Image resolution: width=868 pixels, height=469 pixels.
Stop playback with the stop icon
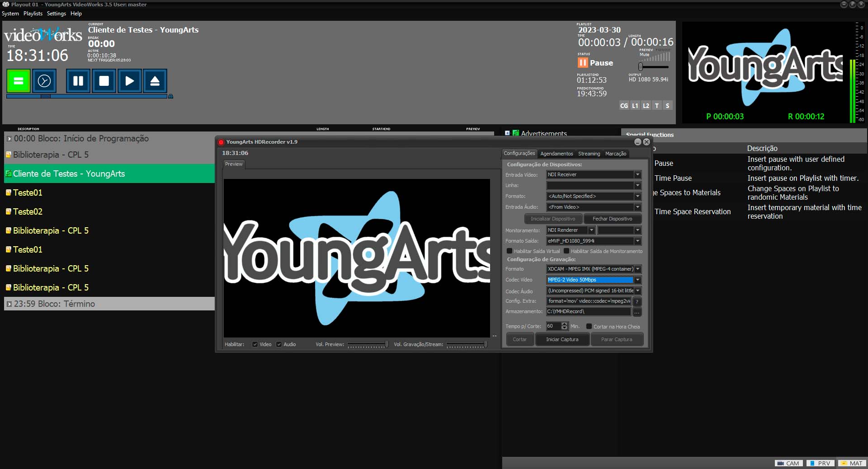(104, 81)
